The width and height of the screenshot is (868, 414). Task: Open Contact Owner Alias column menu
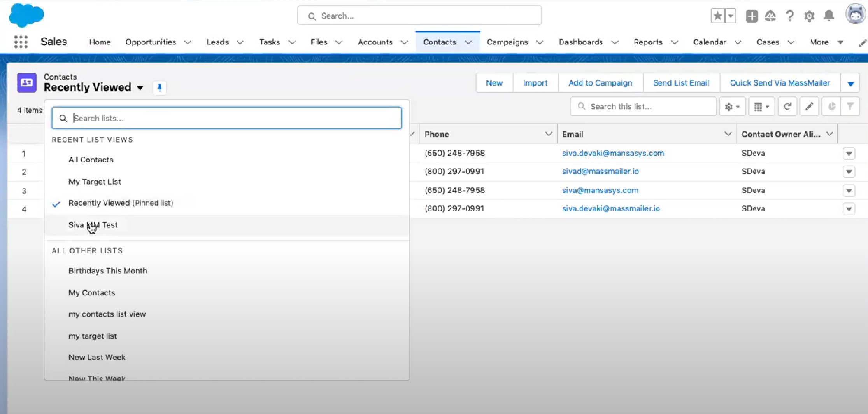click(829, 134)
